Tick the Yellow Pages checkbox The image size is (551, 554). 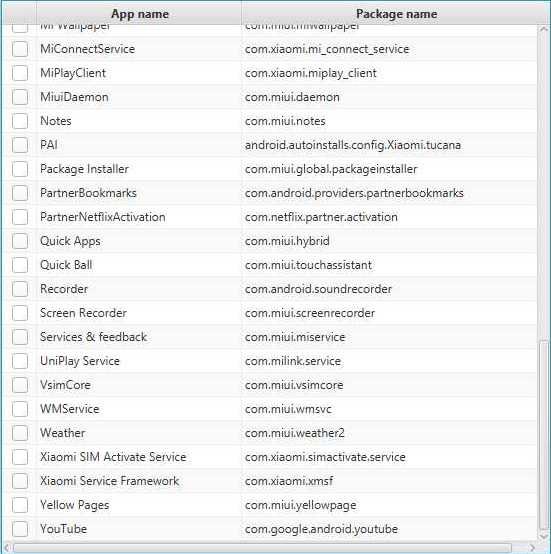[x=20, y=505]
